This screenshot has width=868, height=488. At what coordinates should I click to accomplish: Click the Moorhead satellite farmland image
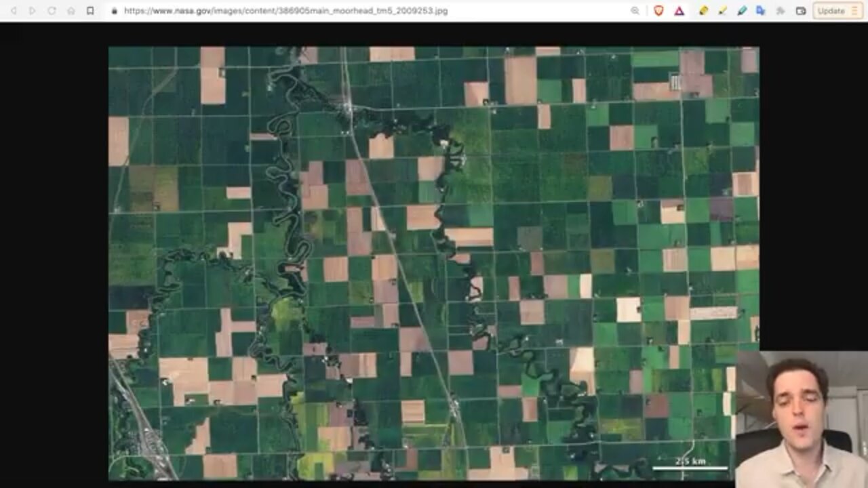click(x=434, y=263)
